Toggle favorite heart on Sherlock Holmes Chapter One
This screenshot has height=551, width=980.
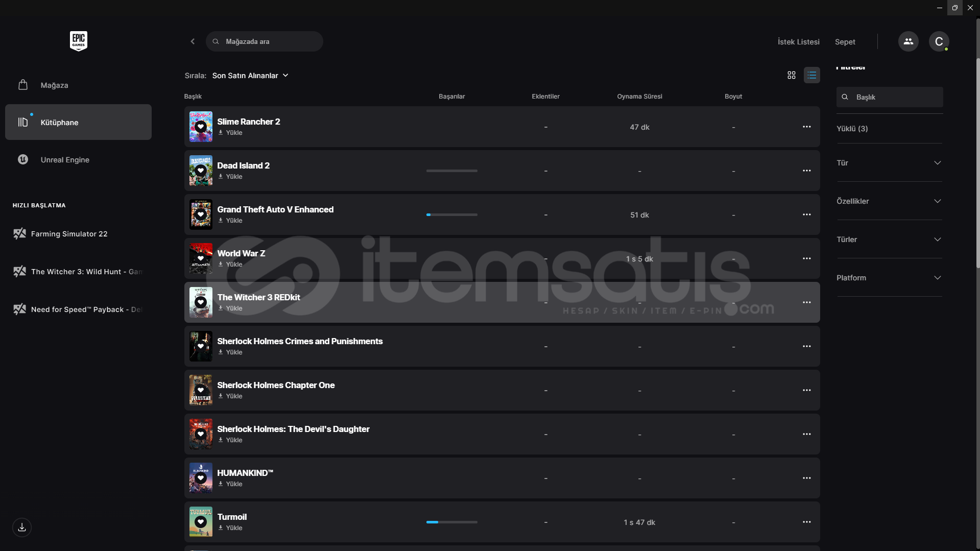pos(201,390)
